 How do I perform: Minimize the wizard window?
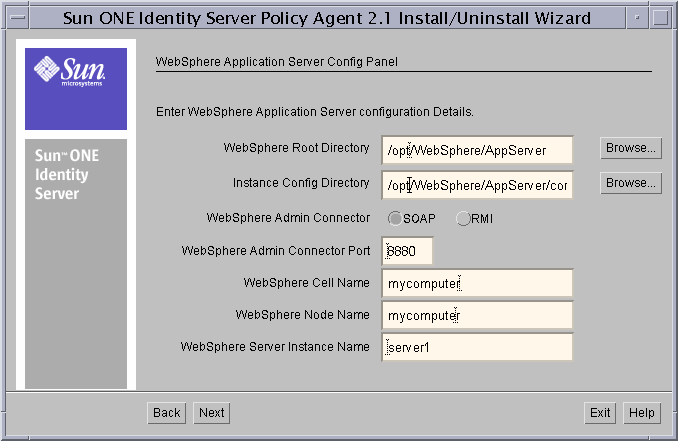pos(637,18)
